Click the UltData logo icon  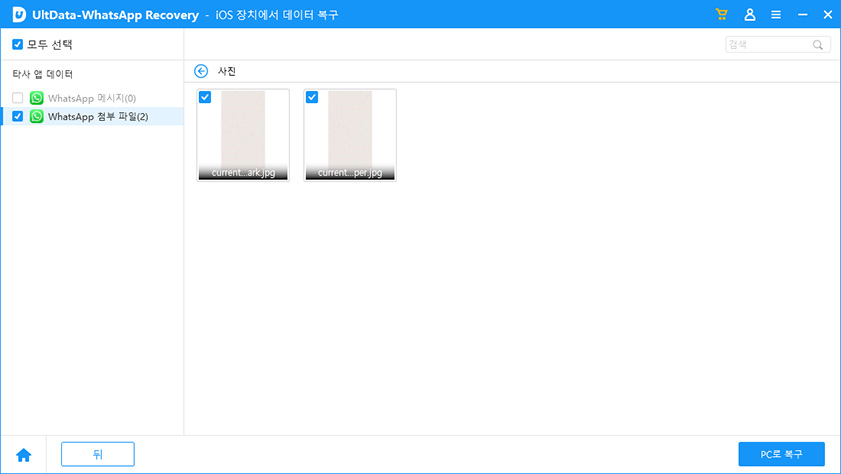(18, 15)
